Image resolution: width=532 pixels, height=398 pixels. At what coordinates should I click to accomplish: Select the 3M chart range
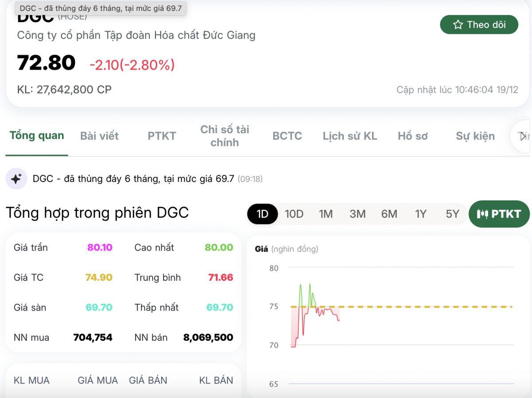click(357, 214)
